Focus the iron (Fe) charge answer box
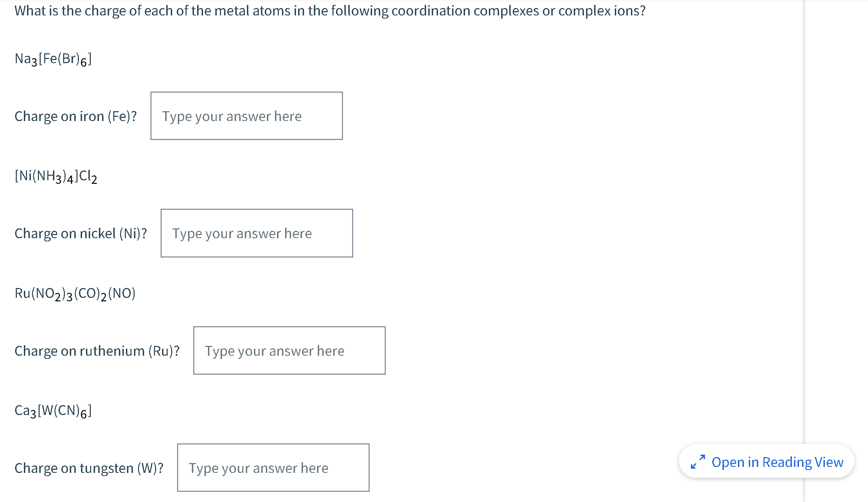The height and width of the screenshot is (502, 868). [247, 116]
